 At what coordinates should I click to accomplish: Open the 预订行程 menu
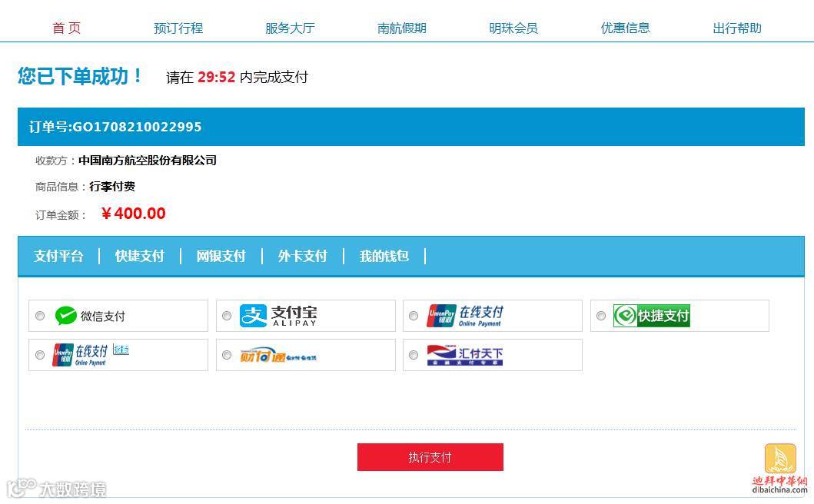click(x=178, y=28)
